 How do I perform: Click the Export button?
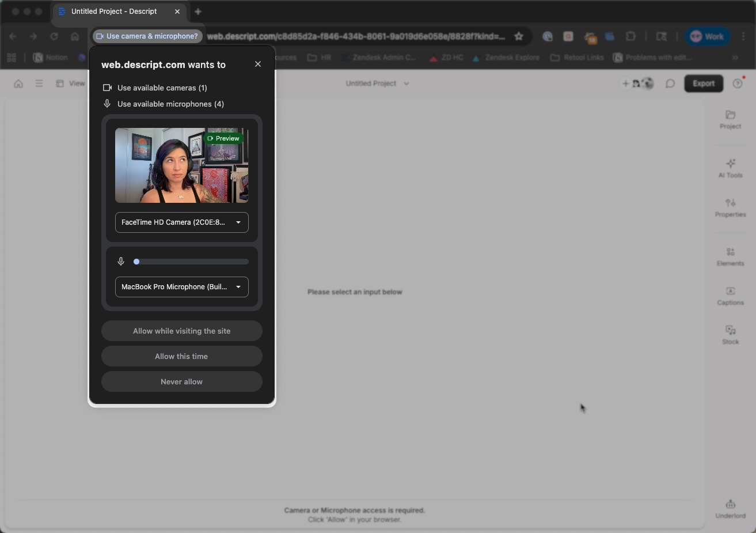pyautogui.click(x=703, y=83)
